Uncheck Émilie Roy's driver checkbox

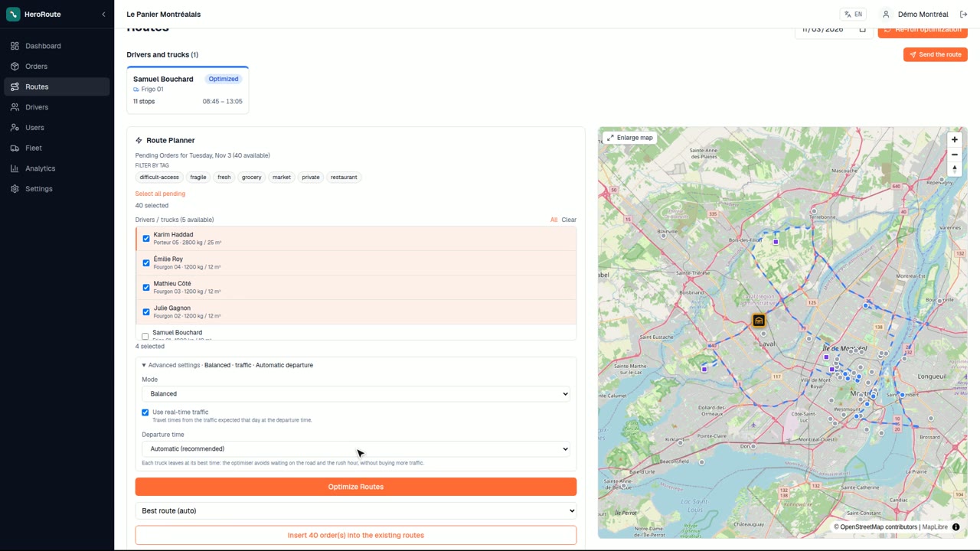146,263
